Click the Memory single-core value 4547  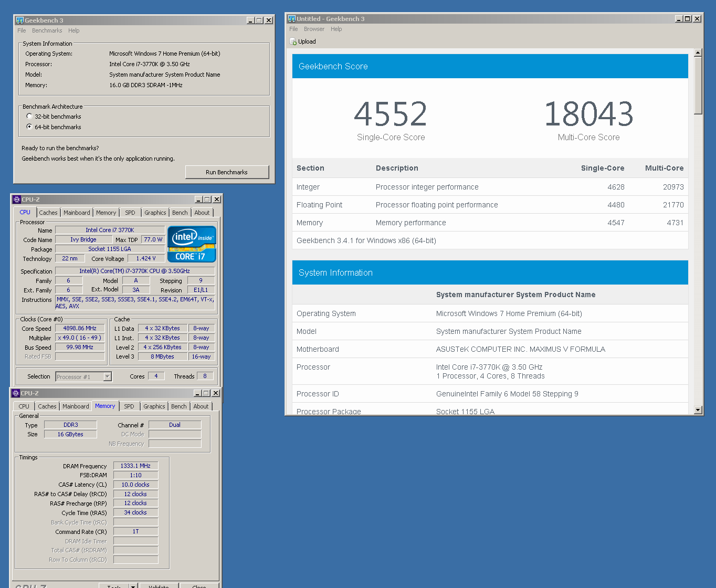click(x=616, y=223)
